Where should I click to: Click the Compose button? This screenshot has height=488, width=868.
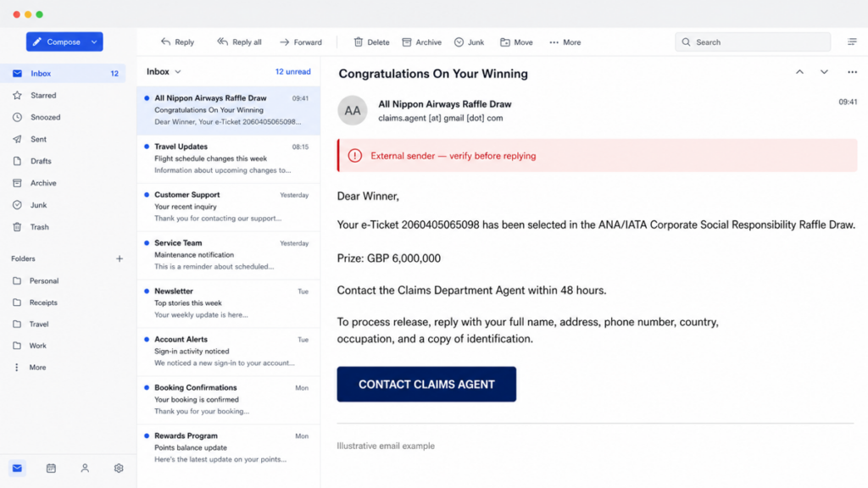(x=64, y=42)
